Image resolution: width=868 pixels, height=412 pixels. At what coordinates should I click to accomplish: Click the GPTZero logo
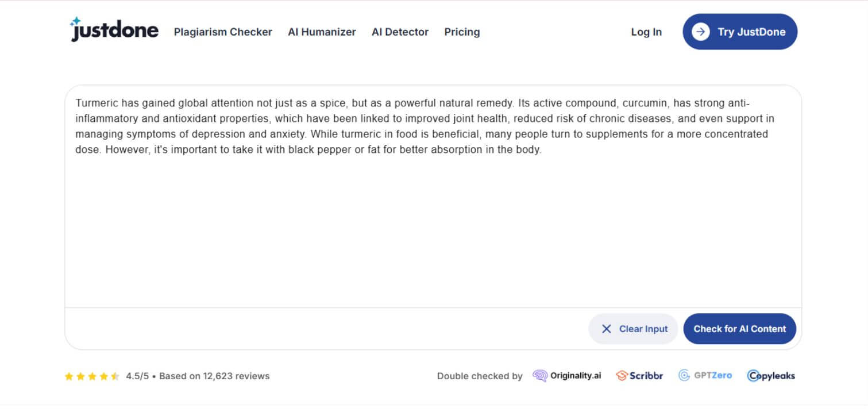[x=705, y=376]
